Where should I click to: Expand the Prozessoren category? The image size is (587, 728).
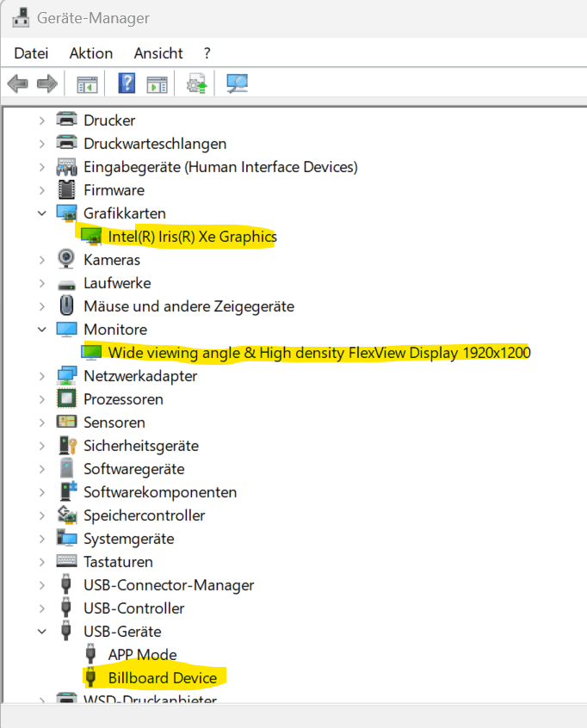click(42, 399)
